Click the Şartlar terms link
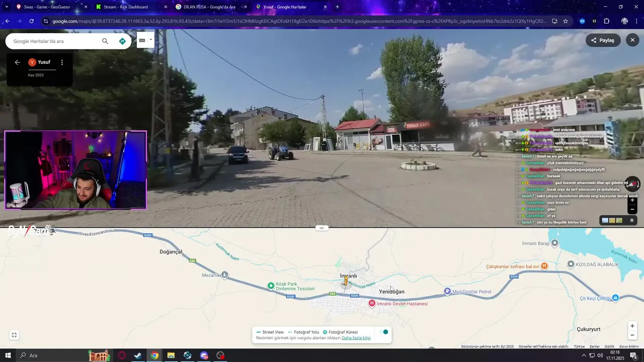644x362 pixels. [x=595, y=346]
